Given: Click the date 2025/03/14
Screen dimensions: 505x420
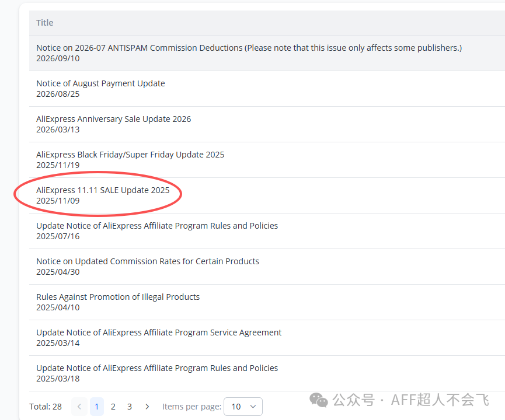Looking at the screenshot, I should [x=58, y=343].
